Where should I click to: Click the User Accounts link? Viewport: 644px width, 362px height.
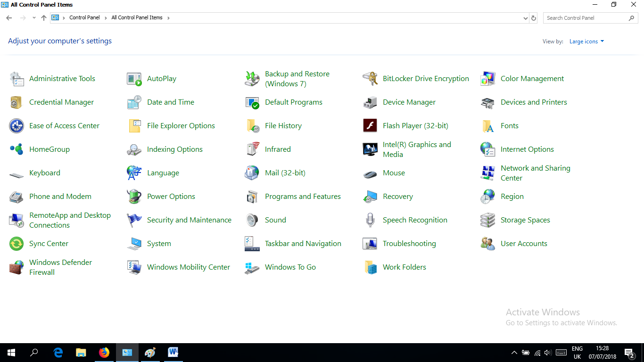pos(524,244)
